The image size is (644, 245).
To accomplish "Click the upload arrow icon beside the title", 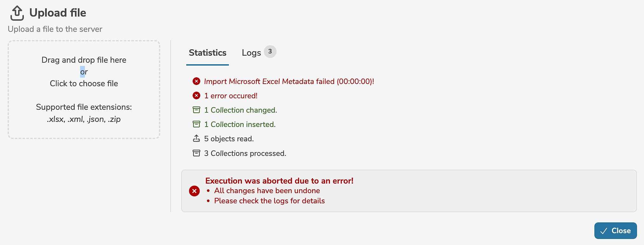I will tap(17, 13).
